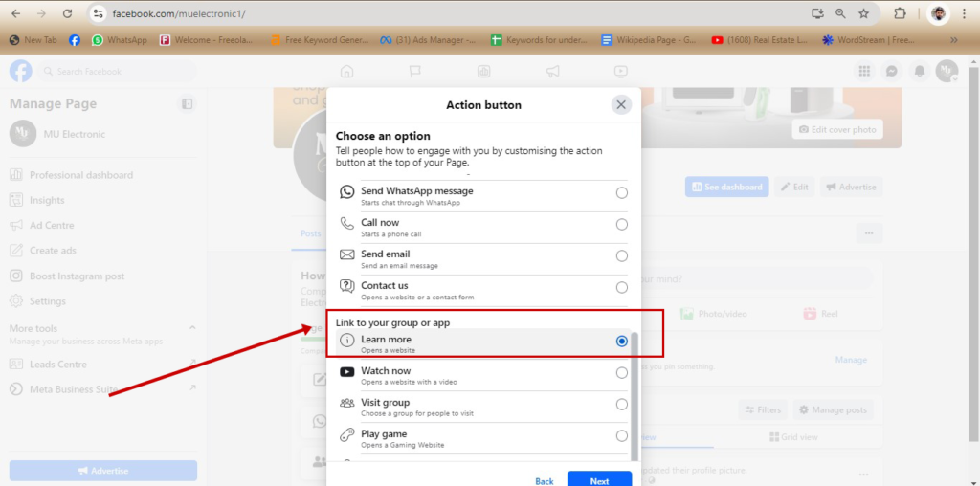Click the Contact us chat question icon

(x=346, y=286)
